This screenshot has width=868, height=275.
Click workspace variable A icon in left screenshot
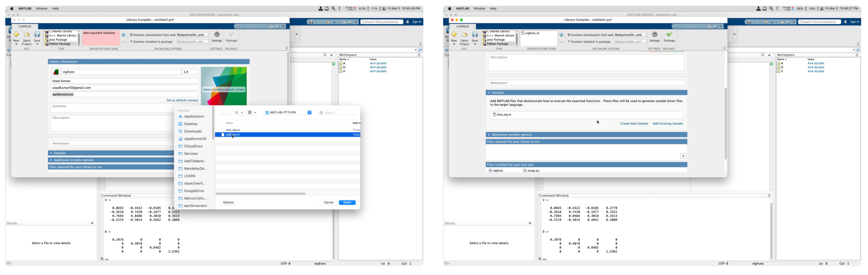tap(340, 63)
